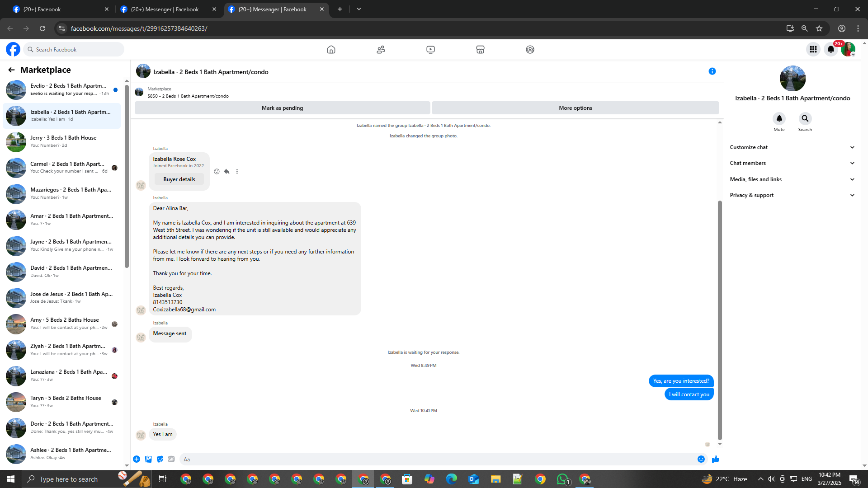Open browser site information icon
The image size is (868, 488).
62,28
